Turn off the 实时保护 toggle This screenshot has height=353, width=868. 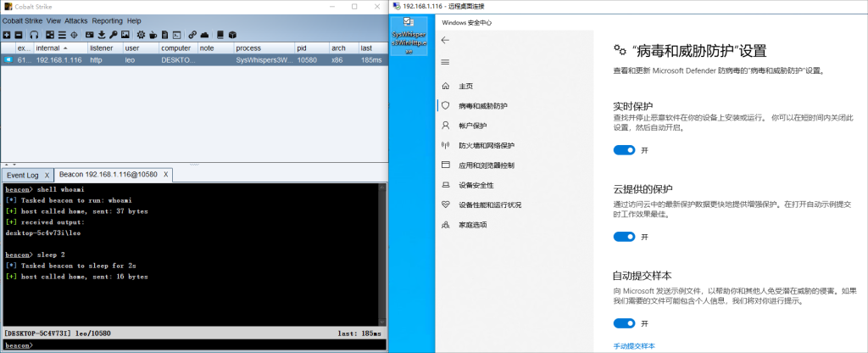pos(624,150)
